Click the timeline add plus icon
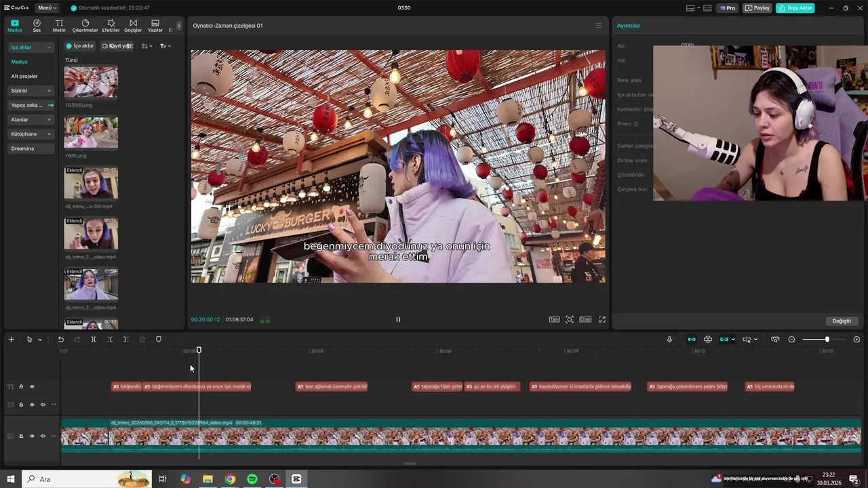868x488 pixels. [x=11, y=340]
